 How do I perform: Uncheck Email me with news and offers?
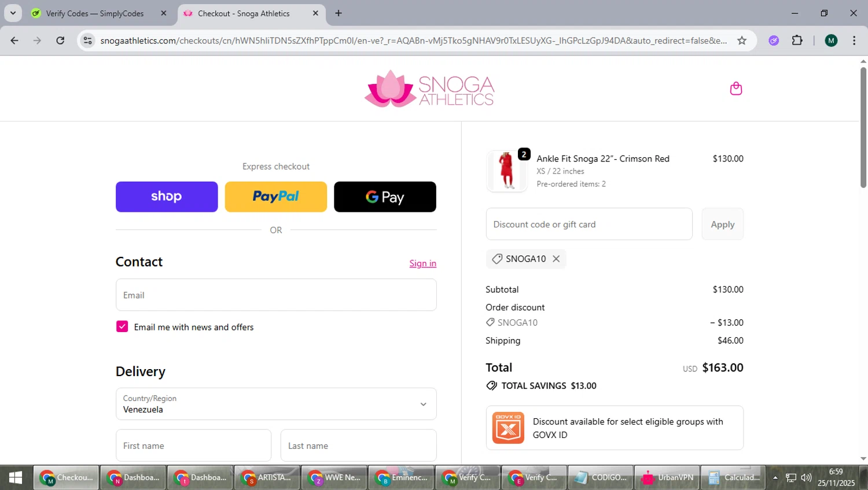(x=122, y=327)
